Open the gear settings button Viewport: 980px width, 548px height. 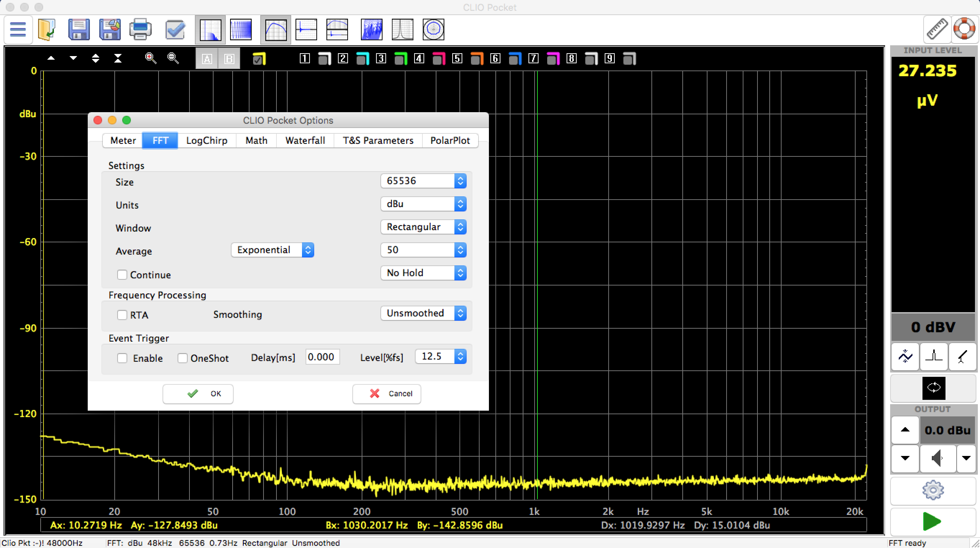(933, 490)
